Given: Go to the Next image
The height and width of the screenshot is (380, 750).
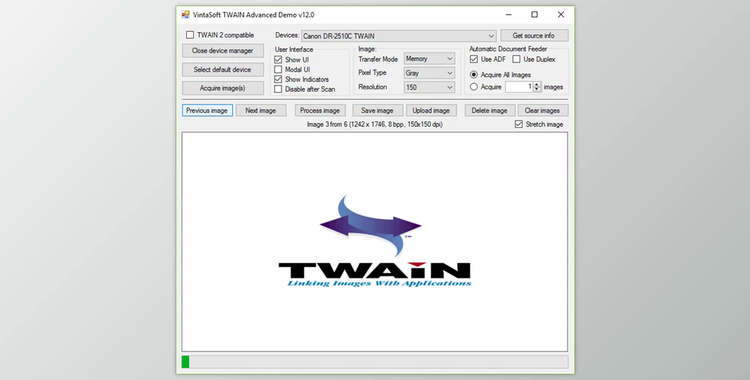Looking at the screenshot, I should click(x=261, y=111).
